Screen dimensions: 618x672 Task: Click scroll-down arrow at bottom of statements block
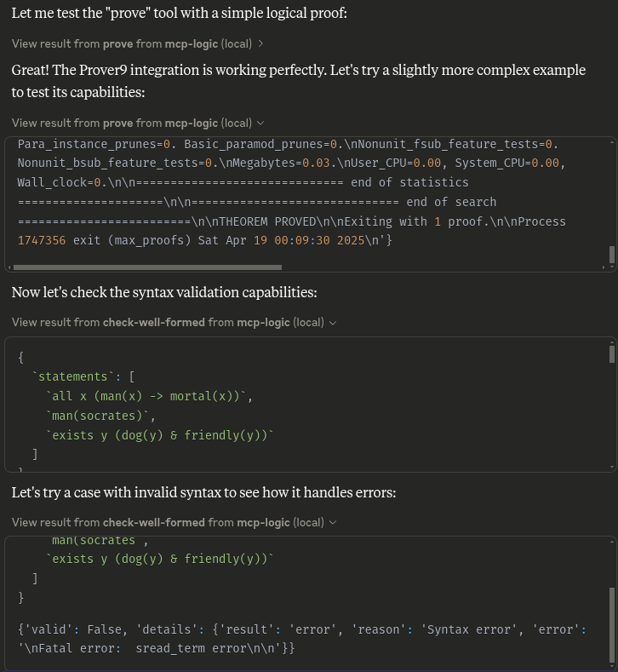(611, 467)
